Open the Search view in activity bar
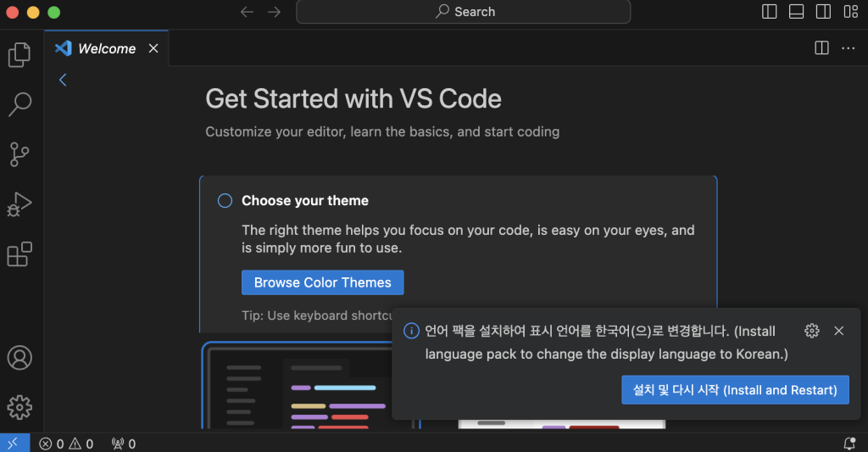Viewport: 868px width, 452px height. tap(20, 104)
